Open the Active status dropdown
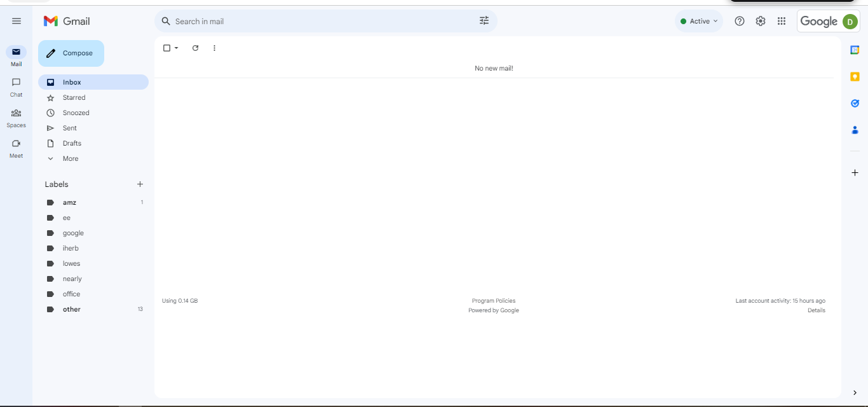868x407 pixels. pos(699,21)
